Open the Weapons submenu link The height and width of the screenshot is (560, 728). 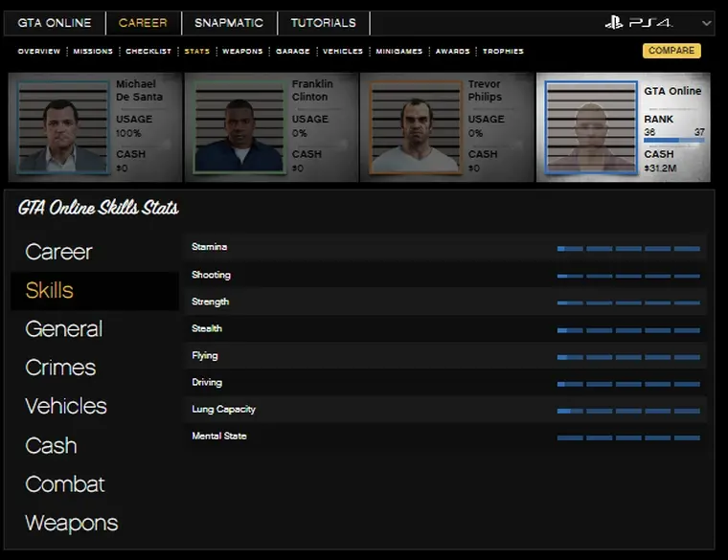[x=242, y=52]
